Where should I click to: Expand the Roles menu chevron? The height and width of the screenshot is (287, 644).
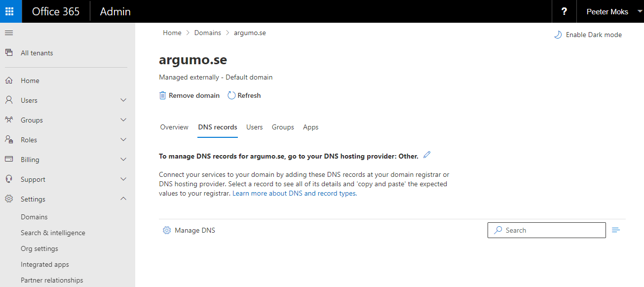pos(123,140)
